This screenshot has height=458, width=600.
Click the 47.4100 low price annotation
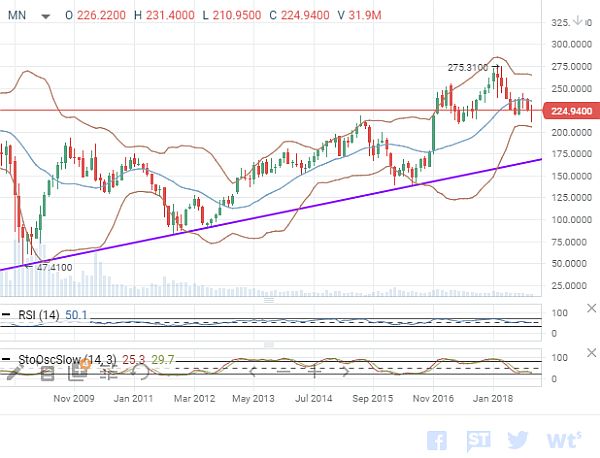pyautogui.click(x=54, y=267)
